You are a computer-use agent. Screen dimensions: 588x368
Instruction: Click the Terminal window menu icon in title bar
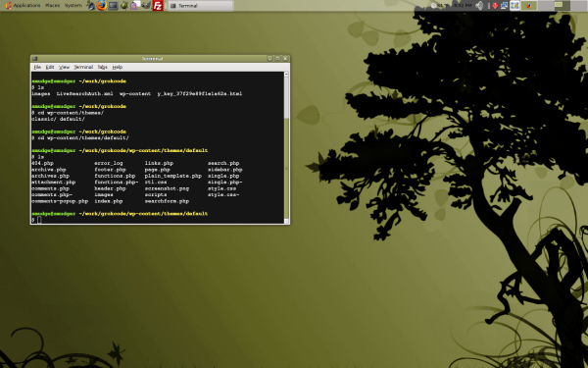click(x=35, y=59)
